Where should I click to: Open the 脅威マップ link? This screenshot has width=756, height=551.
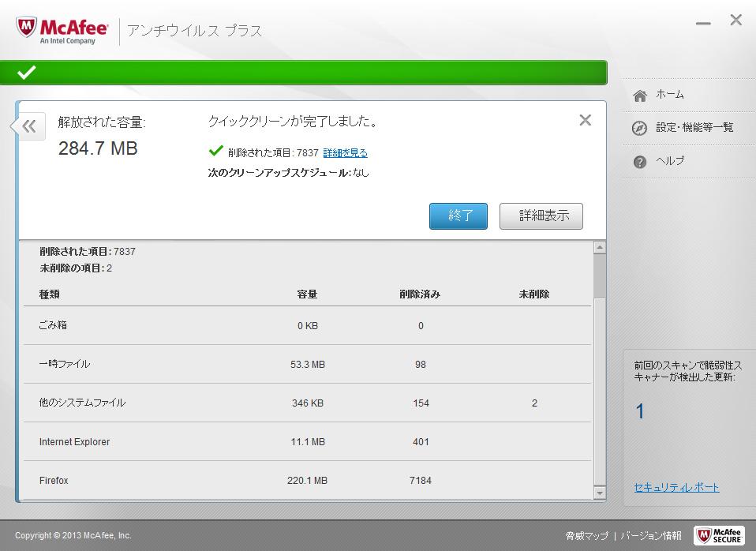(587, 535)
